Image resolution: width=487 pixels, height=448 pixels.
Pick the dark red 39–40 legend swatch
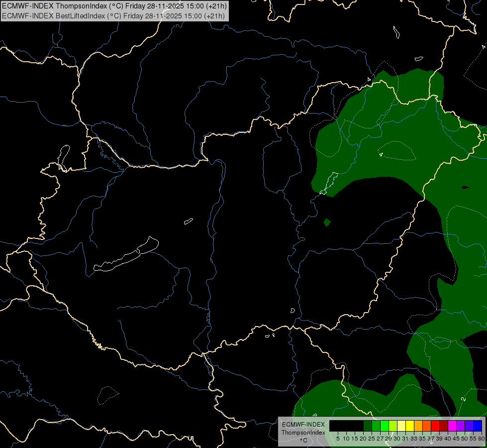(x=444, y=426)
